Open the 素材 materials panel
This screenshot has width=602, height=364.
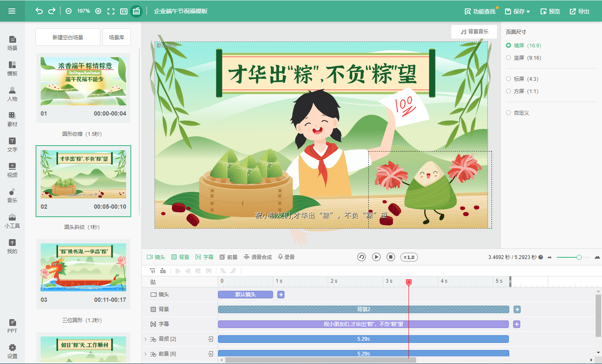(12, 119)
